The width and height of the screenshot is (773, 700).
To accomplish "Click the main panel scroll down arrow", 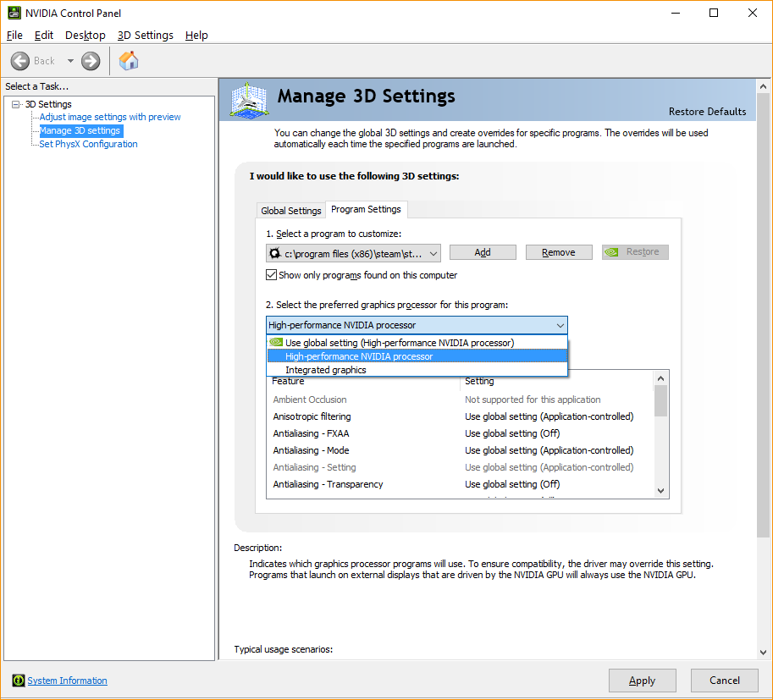I will click(763, 653).
